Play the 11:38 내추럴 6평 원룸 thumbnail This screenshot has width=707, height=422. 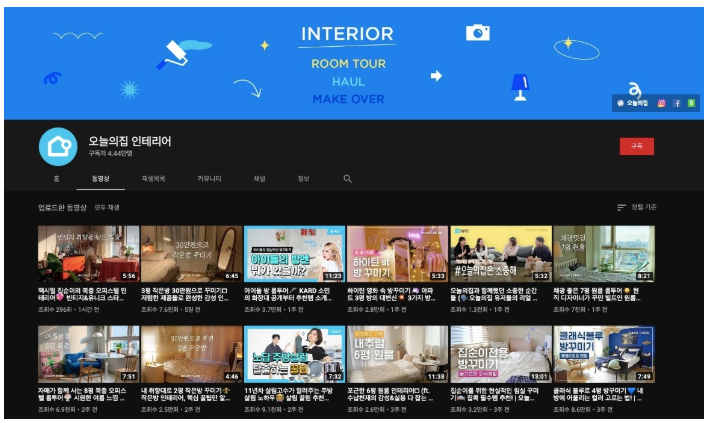[397, 354]
